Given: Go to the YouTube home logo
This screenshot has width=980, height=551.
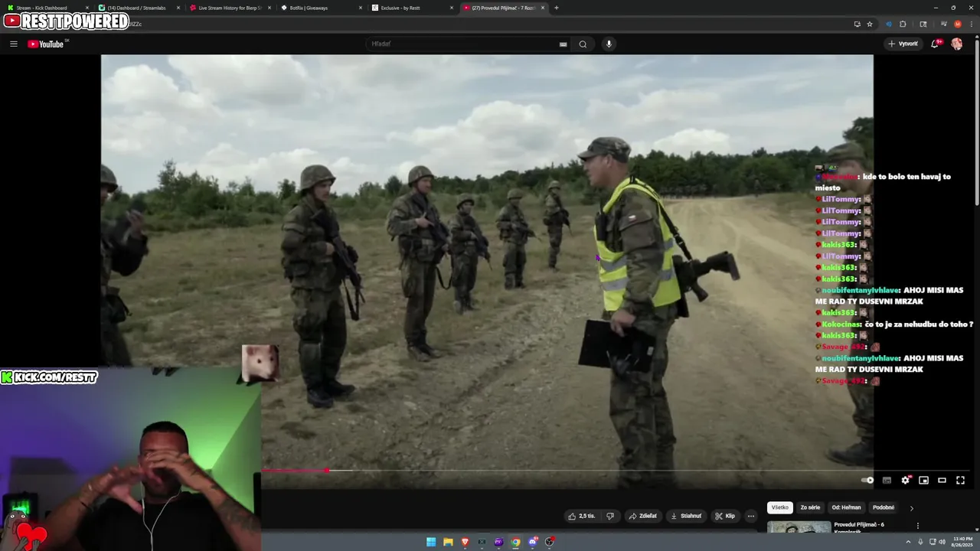Looking at the screenshot, I should (46, 44).
